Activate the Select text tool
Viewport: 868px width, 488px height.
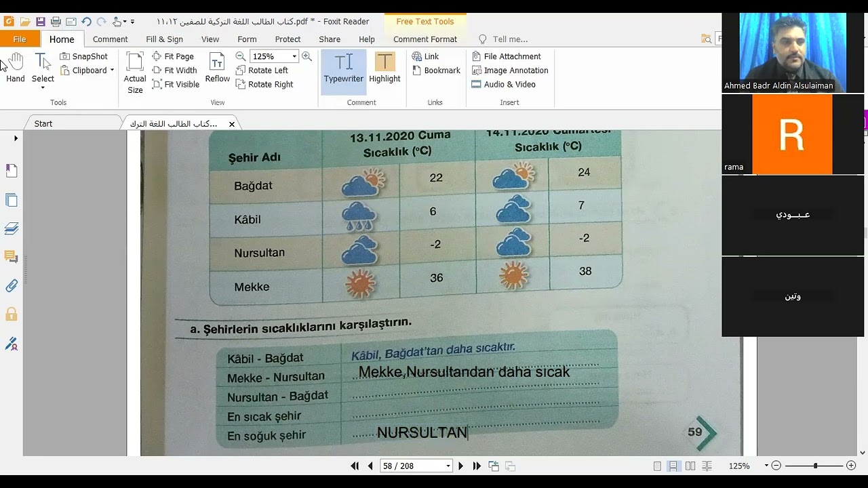tap(43, 70)
